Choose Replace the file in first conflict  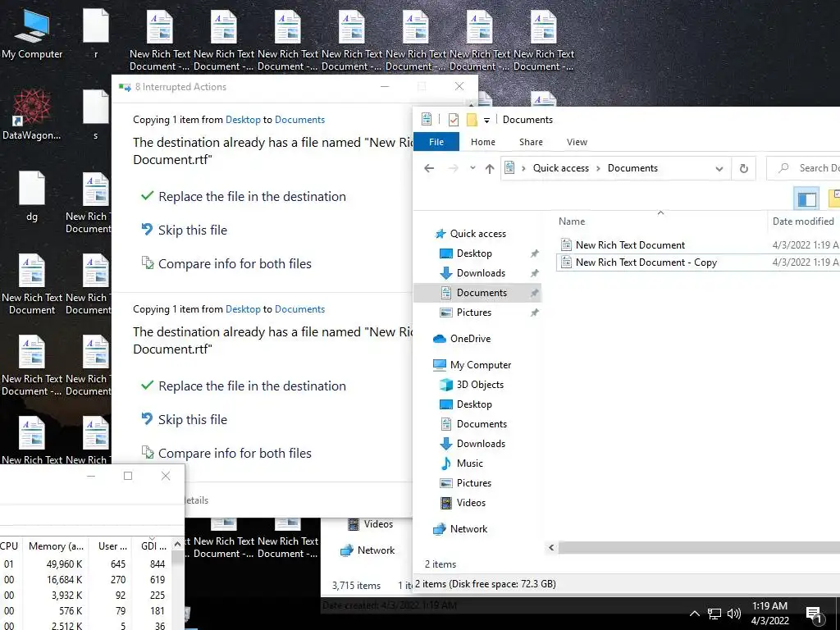coord(243,197)
